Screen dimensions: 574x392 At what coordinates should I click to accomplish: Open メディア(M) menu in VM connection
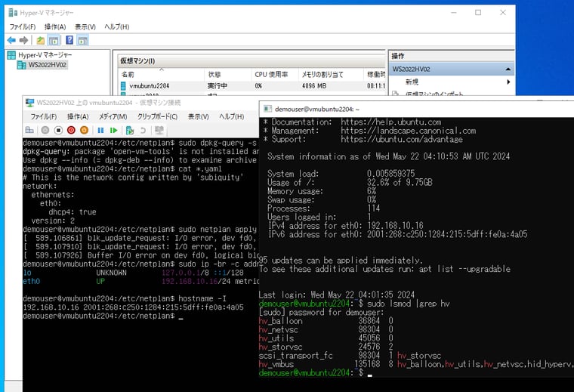113,117
